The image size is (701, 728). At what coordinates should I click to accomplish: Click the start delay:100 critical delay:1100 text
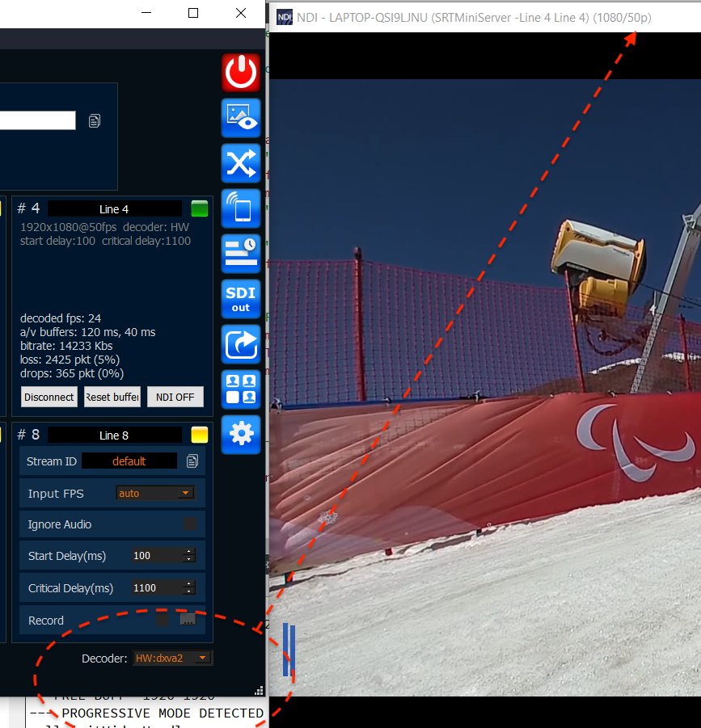(x=105, y=241)
